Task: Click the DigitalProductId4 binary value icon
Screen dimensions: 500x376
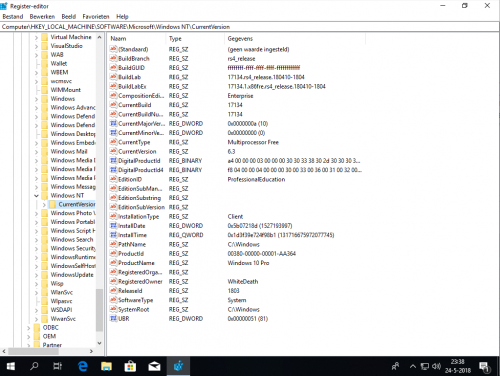Action: coord(113,170)
